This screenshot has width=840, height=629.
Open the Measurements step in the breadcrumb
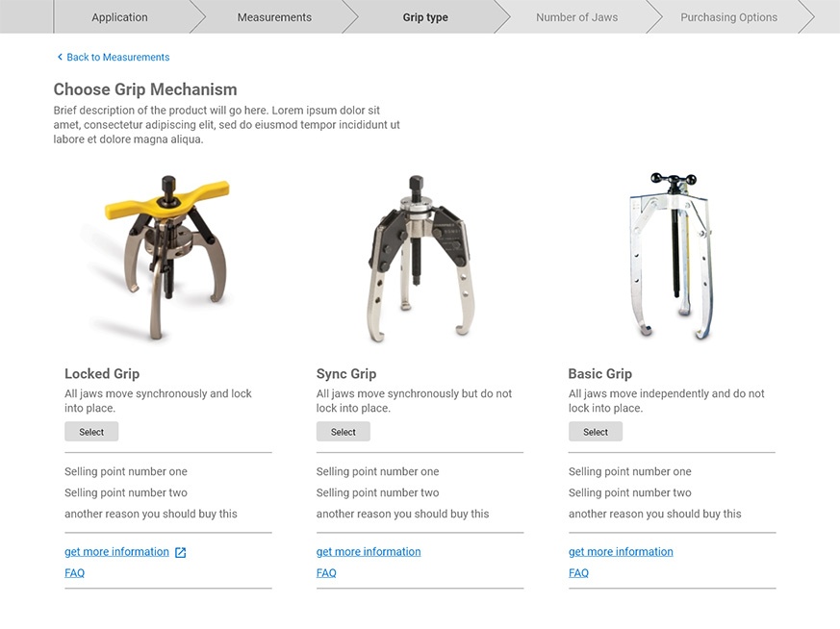[274, 16]
